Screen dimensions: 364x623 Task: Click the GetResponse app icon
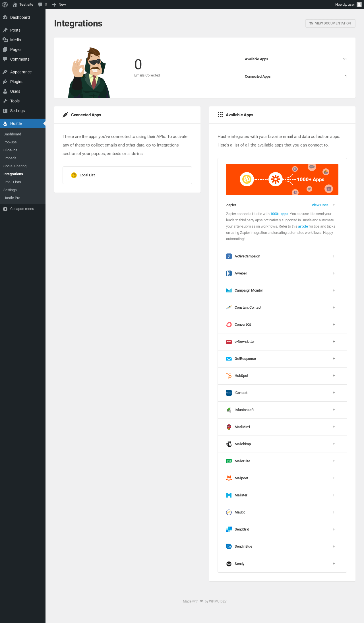[229, 359]
